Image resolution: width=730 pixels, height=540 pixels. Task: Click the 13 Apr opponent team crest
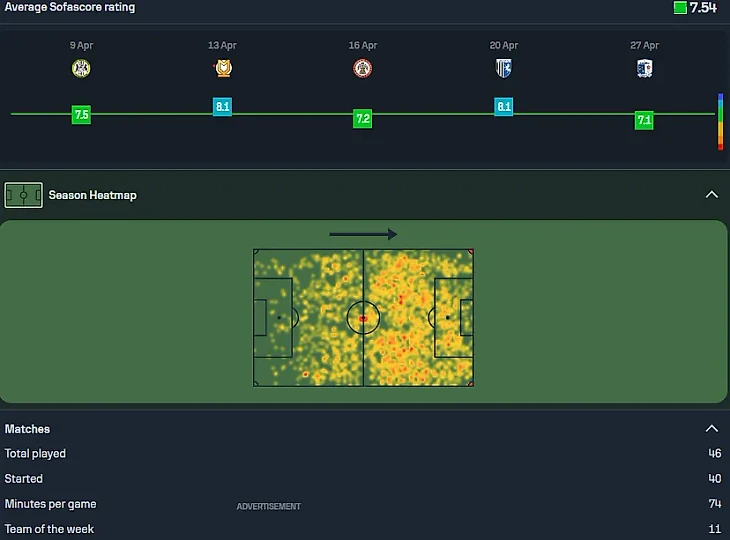(222, 68)
